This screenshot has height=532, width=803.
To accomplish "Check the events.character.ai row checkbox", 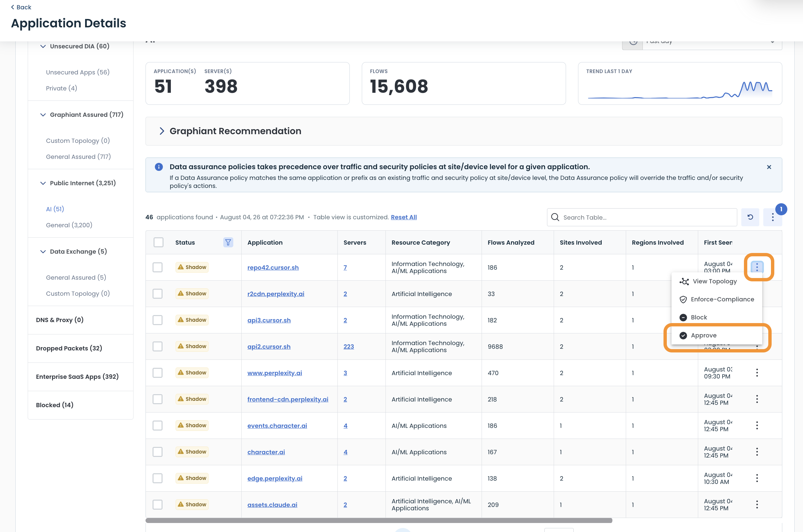I will point(158,426).
